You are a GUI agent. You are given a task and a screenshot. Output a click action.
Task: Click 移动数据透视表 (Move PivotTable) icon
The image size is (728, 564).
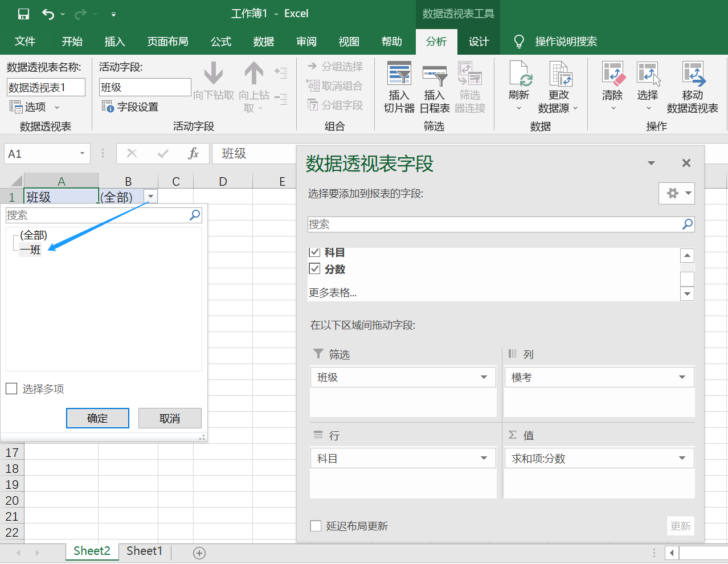tap(693, 74)
